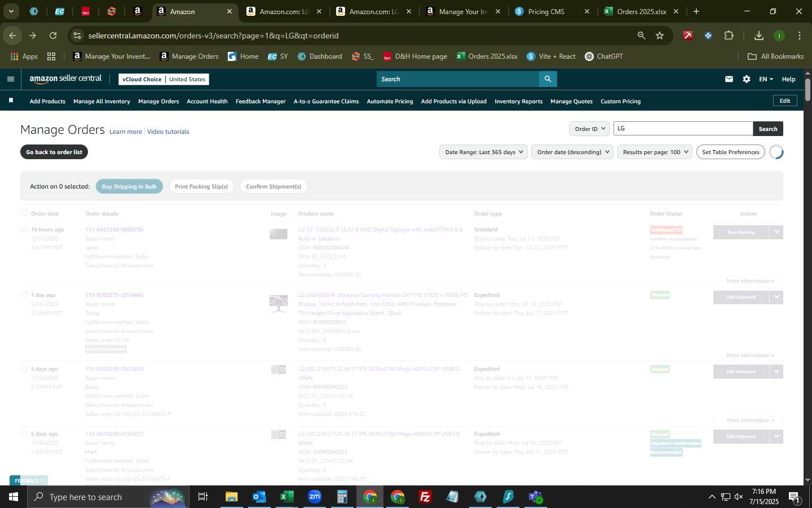Select checkbox for order 112-0543200-0185833

[x=24, y=434]
